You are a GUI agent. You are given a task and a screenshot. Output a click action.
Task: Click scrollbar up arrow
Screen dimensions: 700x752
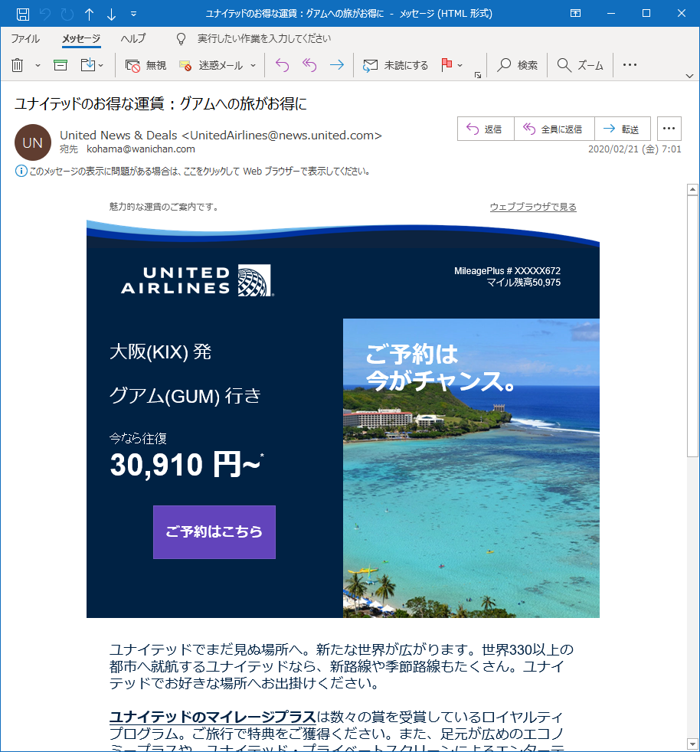[x=692, y=189]
